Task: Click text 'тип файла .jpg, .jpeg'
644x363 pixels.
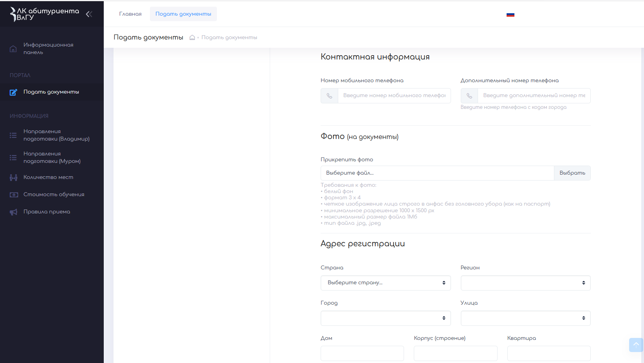Action: coord(352,223)
